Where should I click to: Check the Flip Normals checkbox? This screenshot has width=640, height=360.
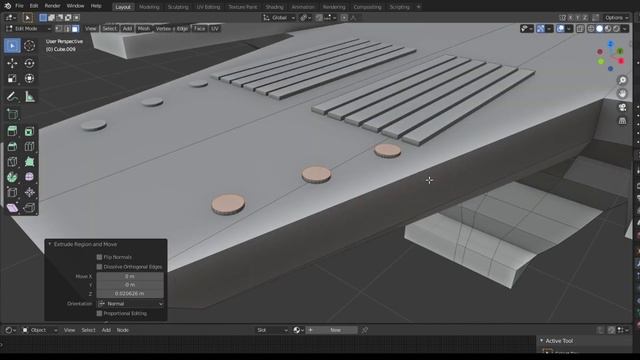[x=99, y=257]
